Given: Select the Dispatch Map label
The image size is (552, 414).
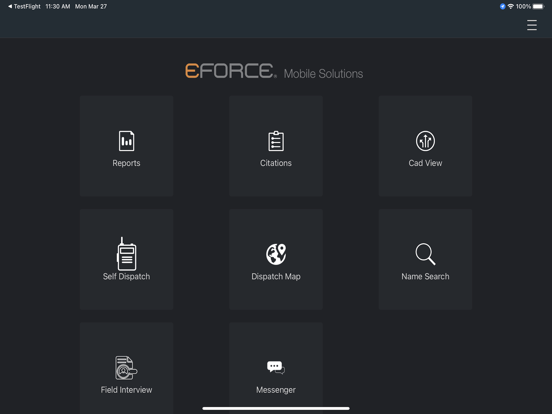Looking at the screenshot, I should tap(276, 277).
